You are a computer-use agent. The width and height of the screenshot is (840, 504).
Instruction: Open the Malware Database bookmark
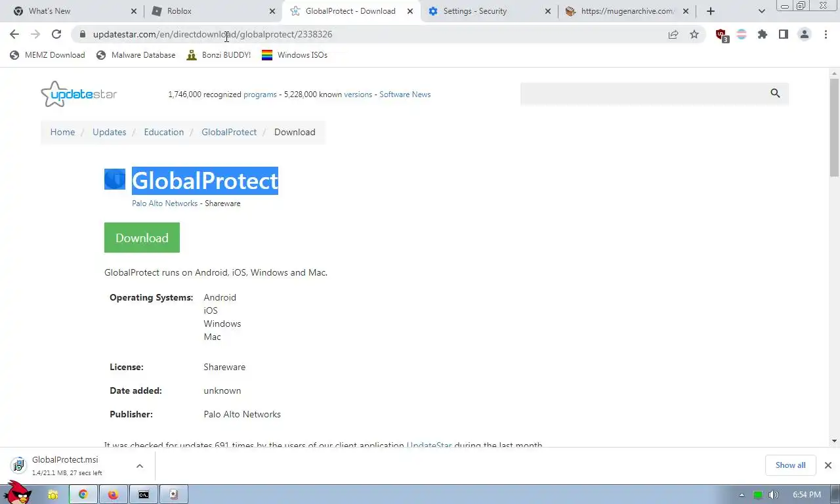(x=136, y=55)
